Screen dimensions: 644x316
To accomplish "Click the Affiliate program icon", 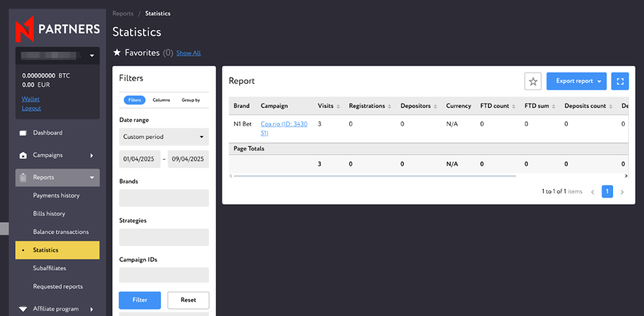I will 23,309.
